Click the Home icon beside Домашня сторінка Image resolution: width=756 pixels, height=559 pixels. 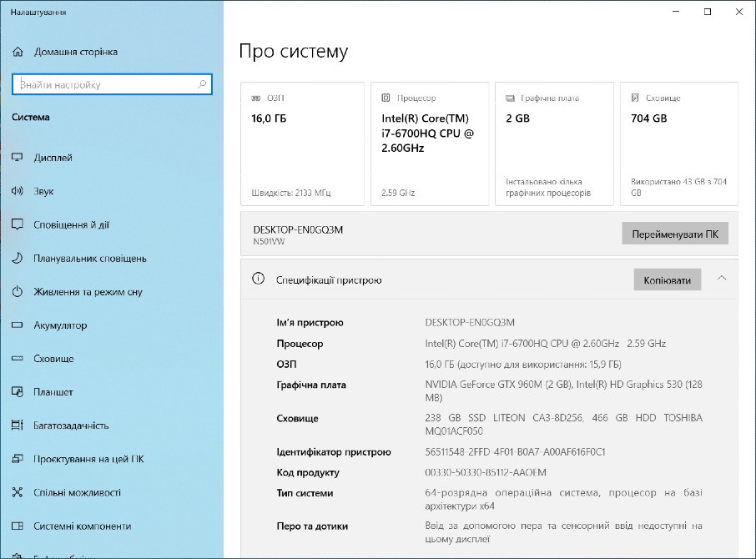click(x=18, y=52)
